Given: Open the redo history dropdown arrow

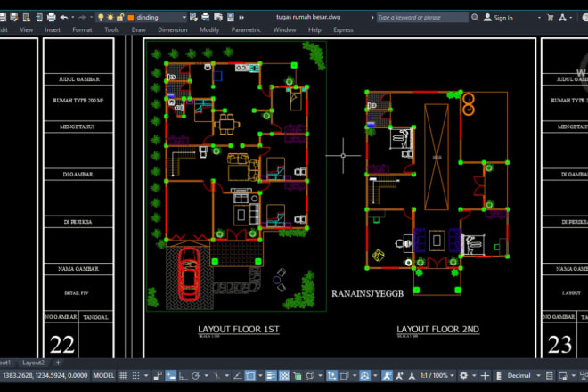Looking at the screenshot, I should 91,17.
